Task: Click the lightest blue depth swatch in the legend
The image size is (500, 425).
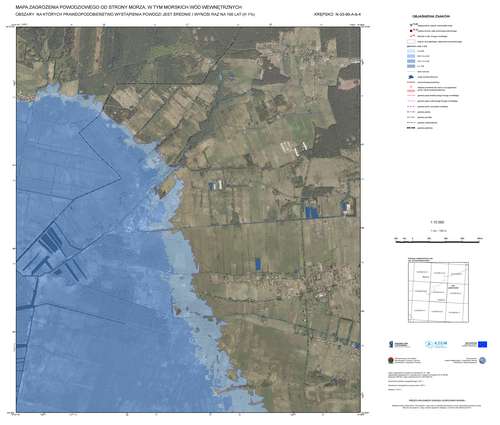Action: coord(411,51)
